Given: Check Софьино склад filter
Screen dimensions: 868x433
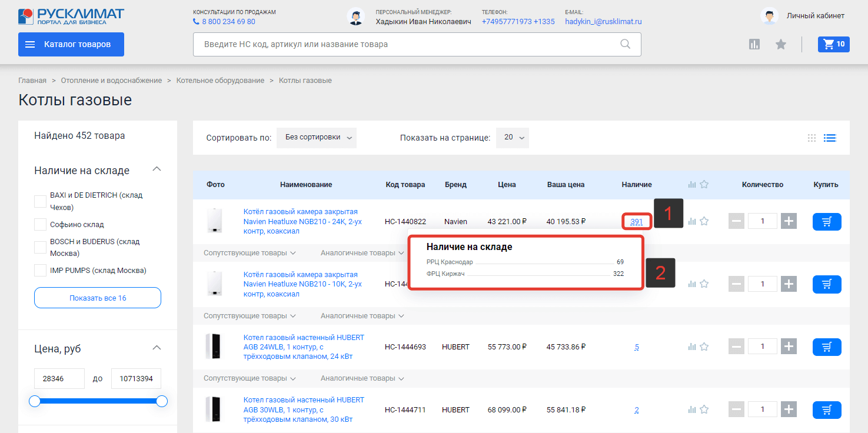Looking at the screenshot, I should [40, 224].
